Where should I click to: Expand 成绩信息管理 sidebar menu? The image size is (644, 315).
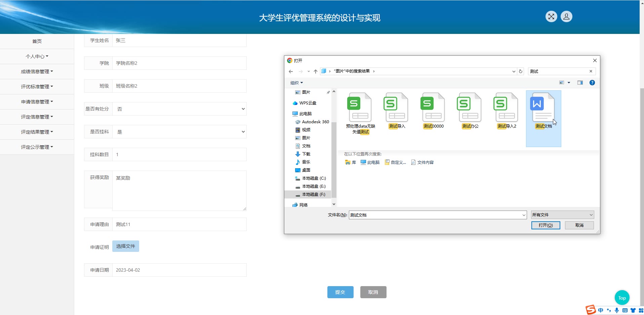click(37, 72)
